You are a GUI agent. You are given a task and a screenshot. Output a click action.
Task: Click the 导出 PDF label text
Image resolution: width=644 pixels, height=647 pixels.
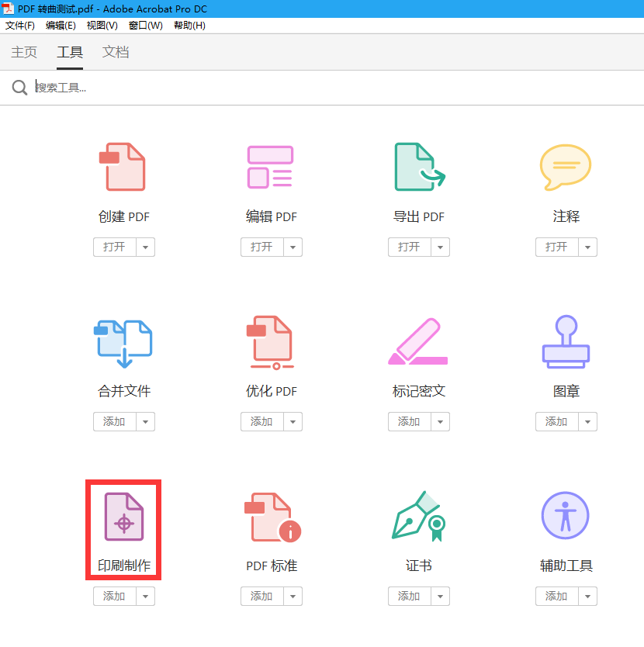[419, 216]
